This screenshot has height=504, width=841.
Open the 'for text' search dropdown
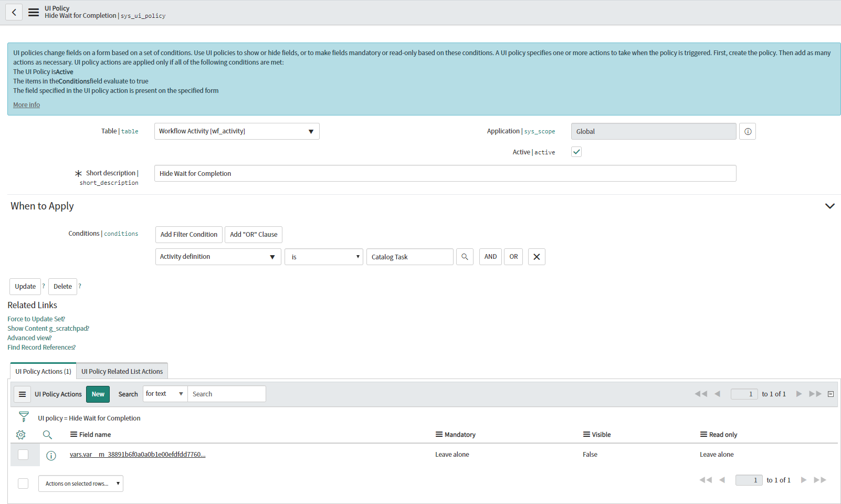point(165,394)
